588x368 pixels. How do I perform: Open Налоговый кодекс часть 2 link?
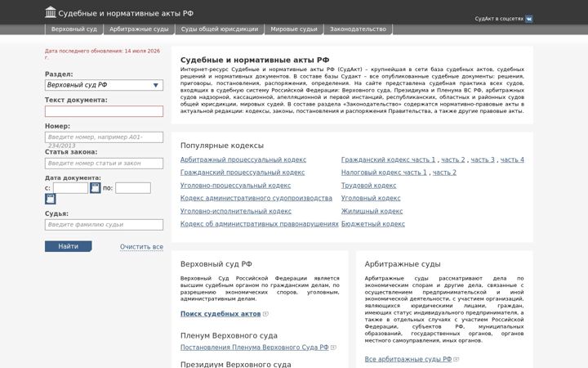[x=444, y=173]
